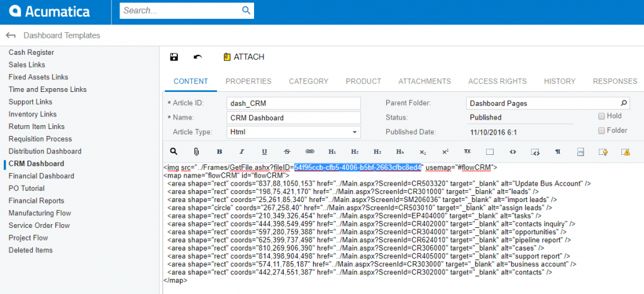
Task: Toggle italic formatting
Action: 242,152
